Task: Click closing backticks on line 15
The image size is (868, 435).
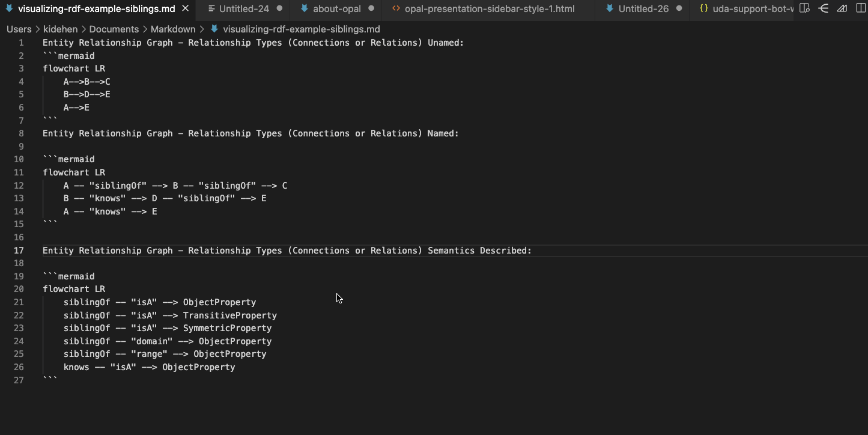Action: pyautogui.click(x=50, y=224)
